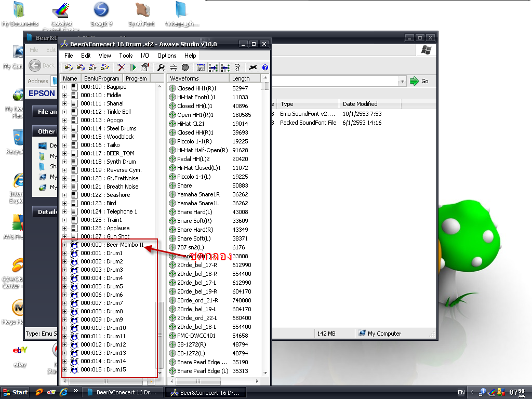The image size is (532, 399).
Task: Click the first open-file toolbar icon
Action: [69, 68]
